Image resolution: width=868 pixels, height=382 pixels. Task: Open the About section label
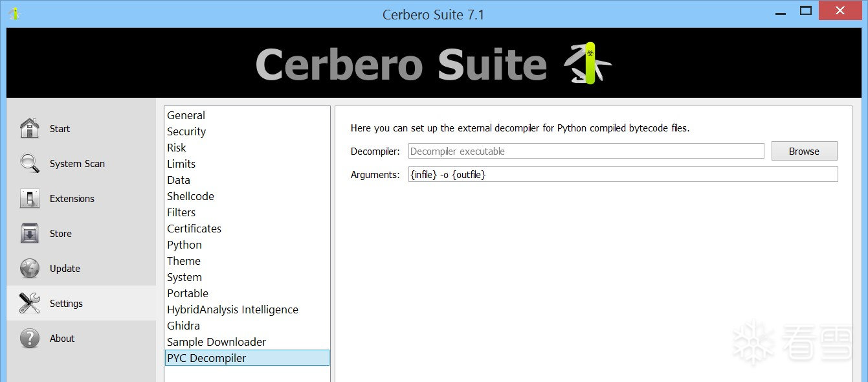(62, 339)
